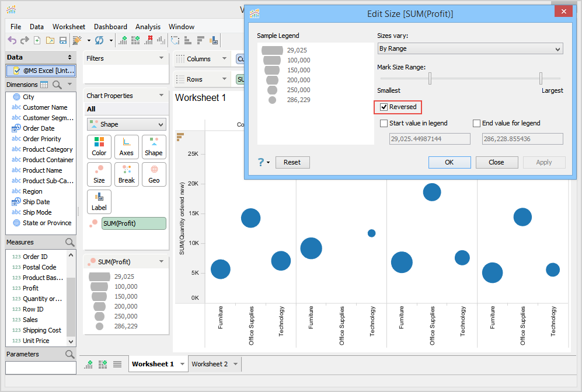The image size is (582, 392).
Task: Add a new worksheet from the top toolbar
Action: click(123, 40)
